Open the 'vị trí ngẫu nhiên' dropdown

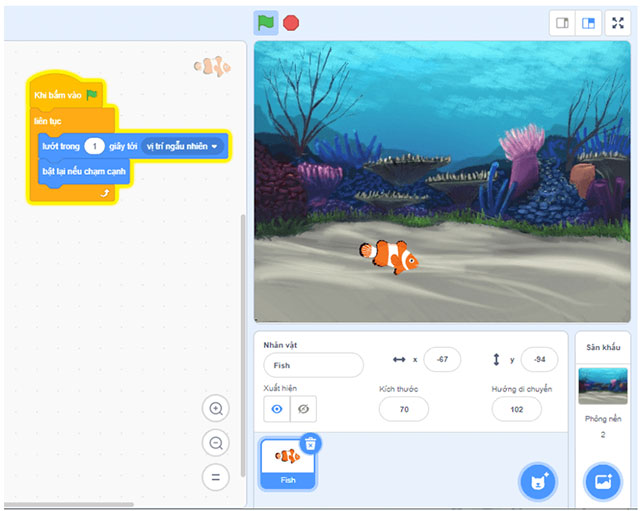point(182,146)
